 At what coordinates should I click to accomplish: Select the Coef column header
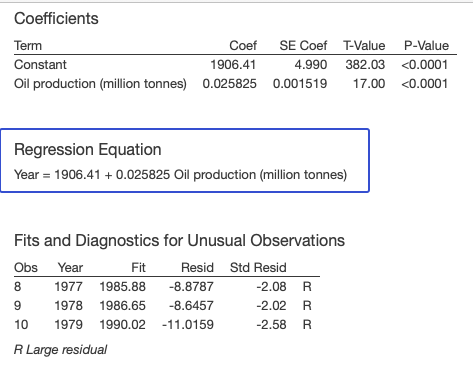pyautogui.click(x=243, y=46)
